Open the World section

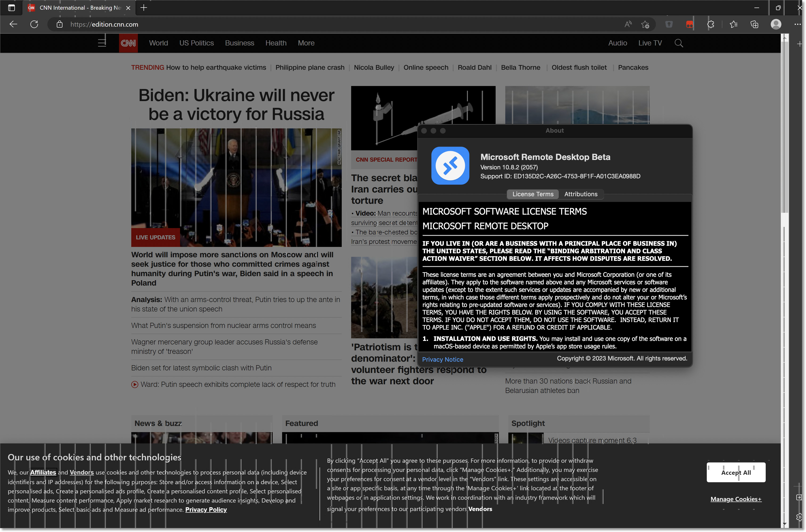(158, 43)
